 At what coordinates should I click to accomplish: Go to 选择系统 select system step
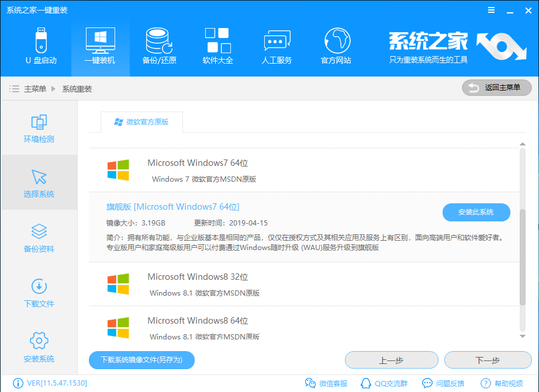tap(39, 183)
